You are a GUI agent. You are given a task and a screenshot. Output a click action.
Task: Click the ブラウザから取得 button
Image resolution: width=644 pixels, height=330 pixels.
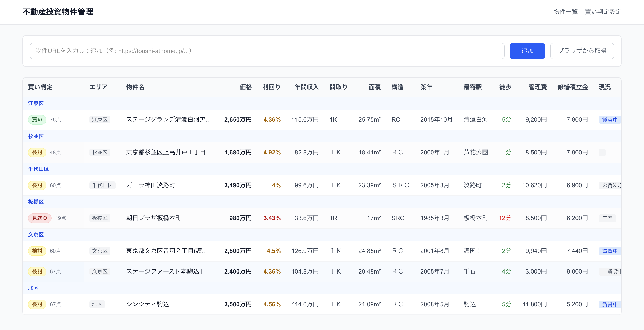tap(582, 51)
